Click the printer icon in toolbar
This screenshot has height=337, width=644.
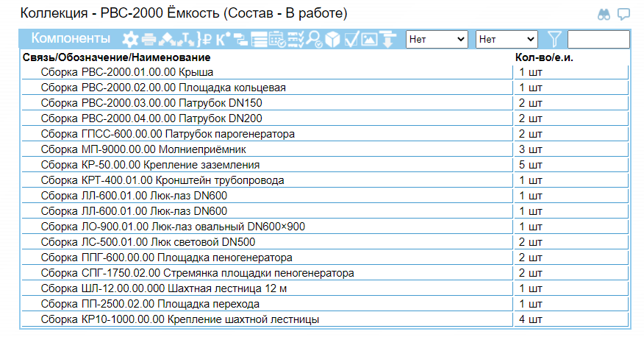tap(149, 39)
